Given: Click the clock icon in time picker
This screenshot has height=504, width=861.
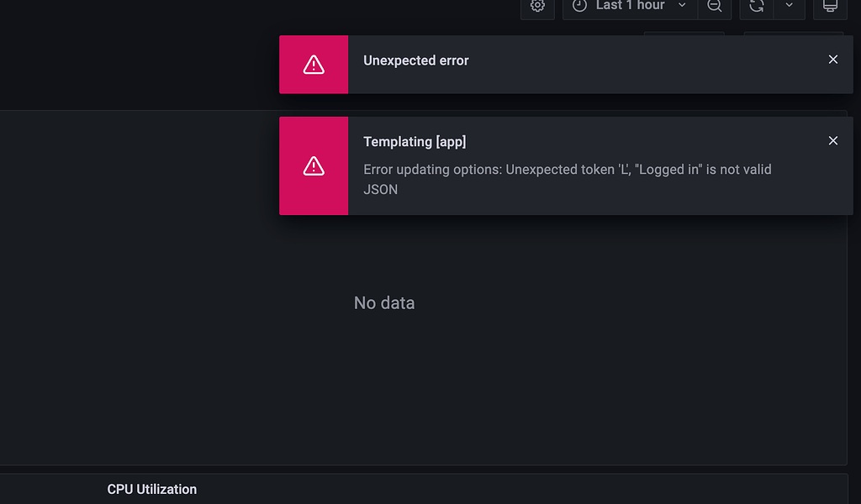Looking at the screenshot, I should [579, 6].
